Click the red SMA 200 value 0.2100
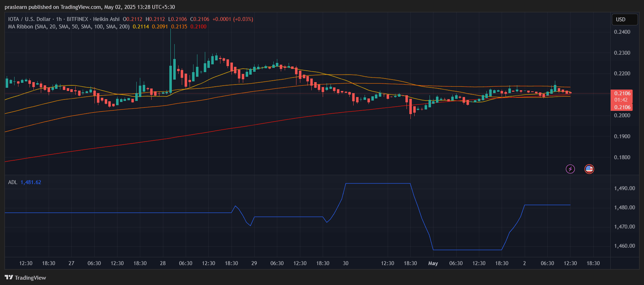This screenshot has width=644, height=285. [198, 27]
